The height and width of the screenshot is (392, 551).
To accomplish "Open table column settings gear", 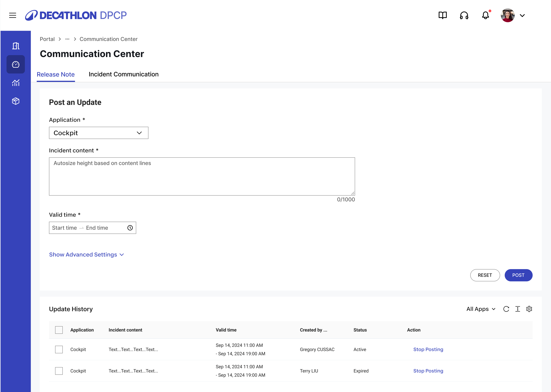I will coord(529,309).
